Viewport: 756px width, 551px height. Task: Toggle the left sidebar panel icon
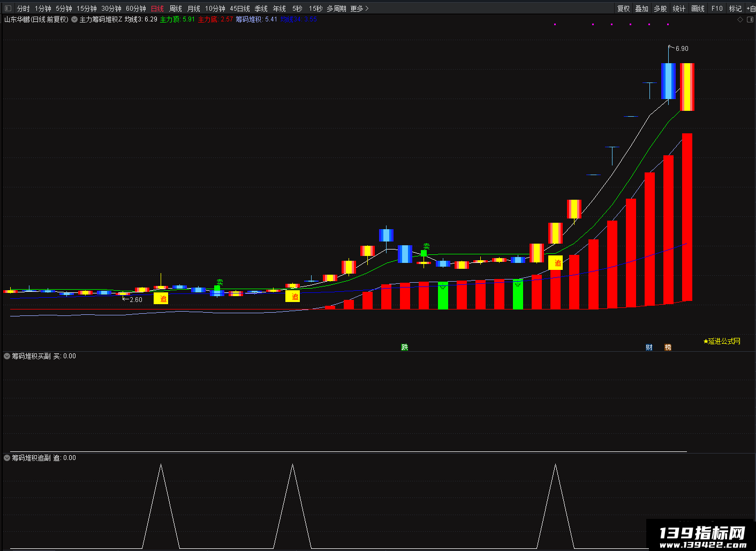pyautogui.click(x=7, y=8)
